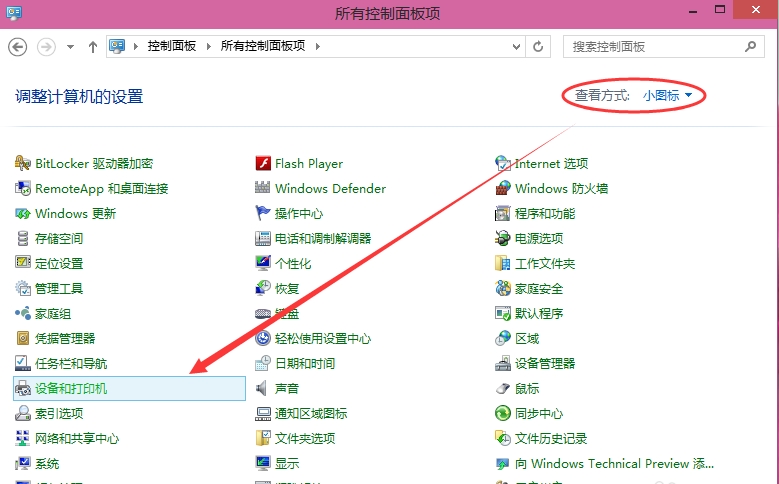Go up one level with up arrow
Screen dimensions: 779x484
click(93, 47)
